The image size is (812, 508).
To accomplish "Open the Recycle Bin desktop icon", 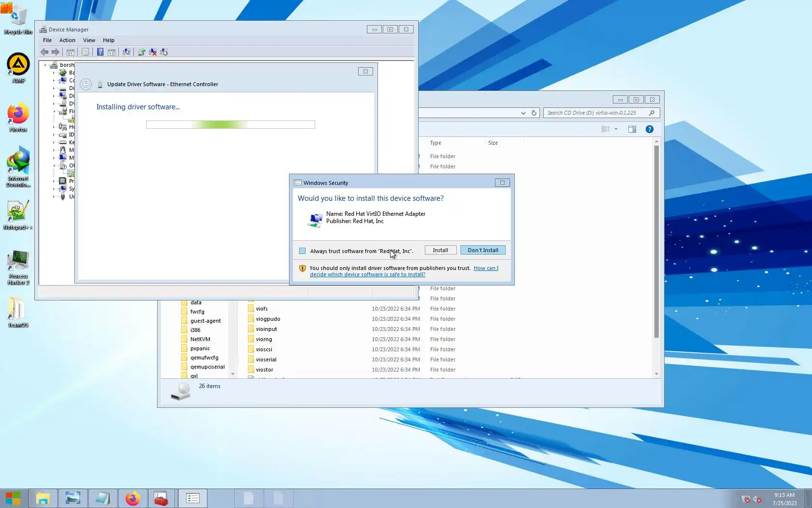I will click(x=18, y=19).
